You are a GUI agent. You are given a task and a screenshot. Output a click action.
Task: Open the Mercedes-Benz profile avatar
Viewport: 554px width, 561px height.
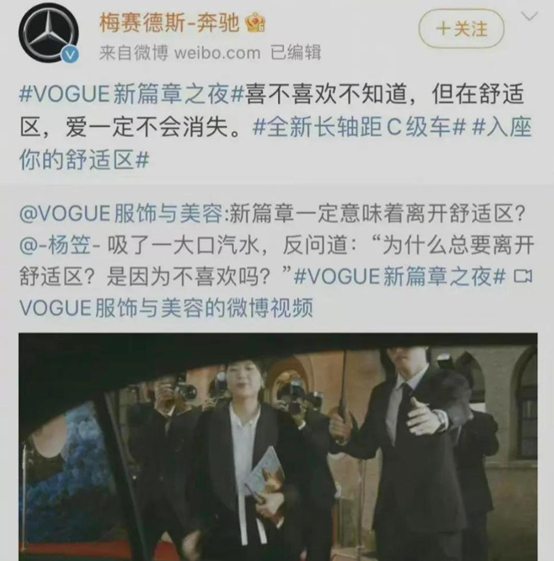(49, 33)
